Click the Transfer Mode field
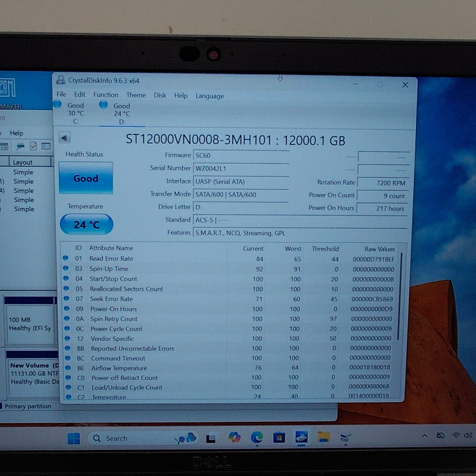The height and width of the screenshot is (476, 476). [241, 195]
